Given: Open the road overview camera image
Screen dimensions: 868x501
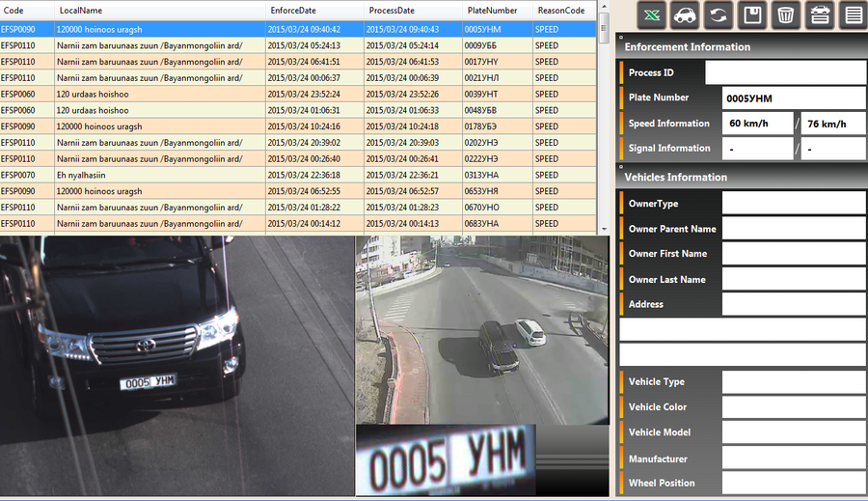Looking at the screenshot, I should (482, 330).
